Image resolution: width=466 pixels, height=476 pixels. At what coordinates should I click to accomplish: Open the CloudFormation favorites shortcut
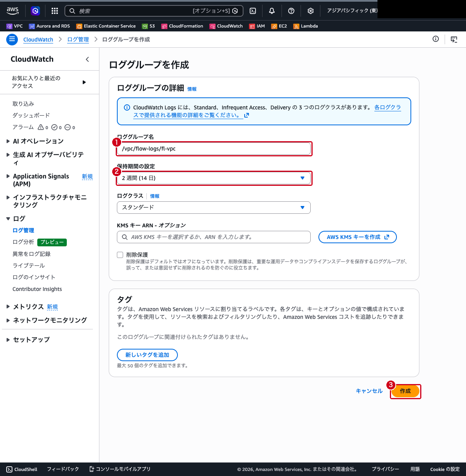click(x=182, y=26)
